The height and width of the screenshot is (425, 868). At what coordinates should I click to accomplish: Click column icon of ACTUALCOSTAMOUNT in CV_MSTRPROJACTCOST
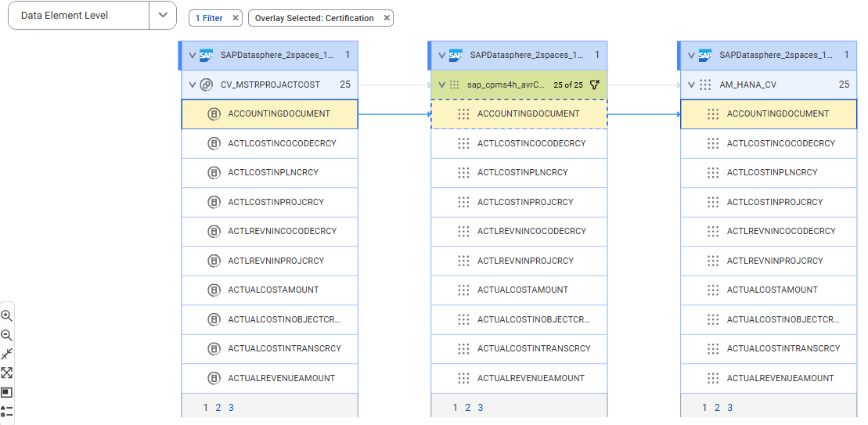pyautogui.click(x=214, y=290)
